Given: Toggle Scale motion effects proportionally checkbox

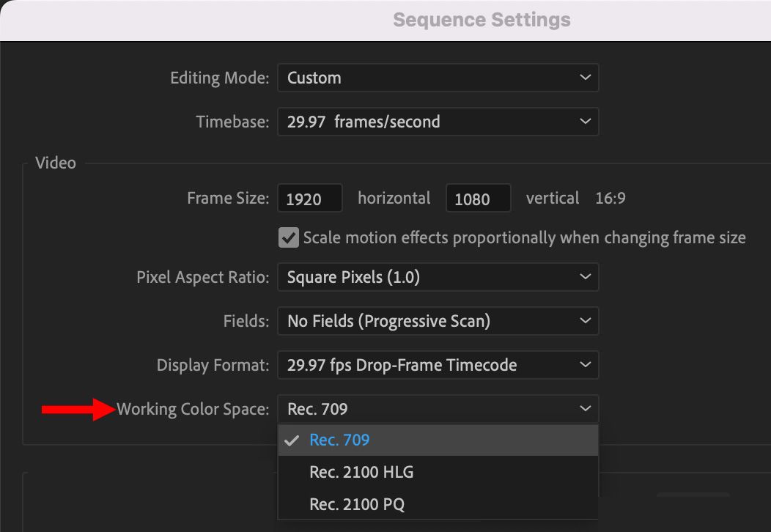Looking at the screenshot, I should point(289,237).
